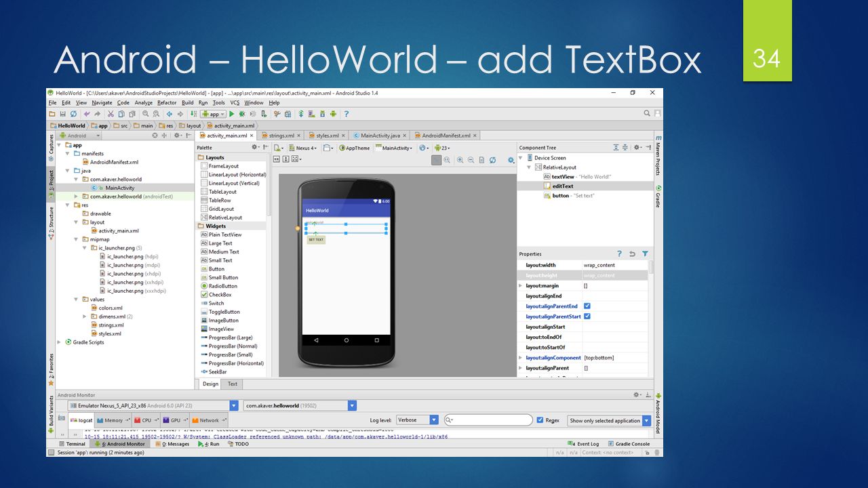Open the Event Log tool window

584,444
